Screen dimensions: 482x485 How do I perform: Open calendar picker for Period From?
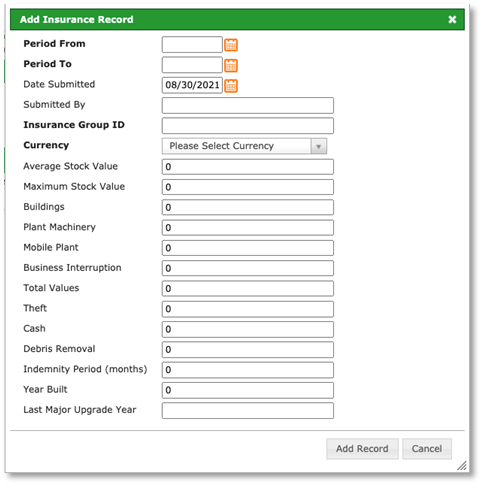click(x=231, y=45)
